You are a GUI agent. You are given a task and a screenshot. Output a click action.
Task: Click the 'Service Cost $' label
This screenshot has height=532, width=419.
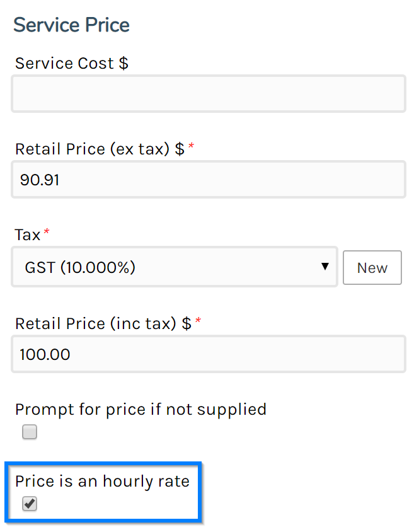71,63
